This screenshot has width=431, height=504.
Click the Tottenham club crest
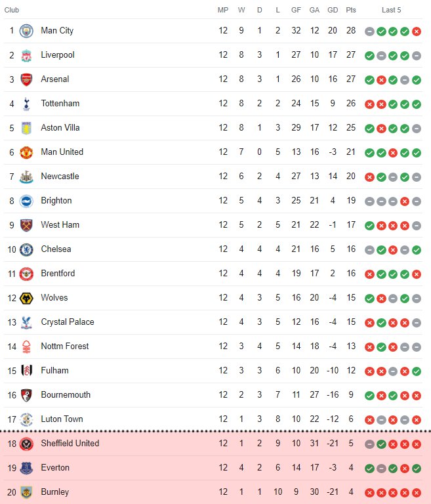[26, 104]
